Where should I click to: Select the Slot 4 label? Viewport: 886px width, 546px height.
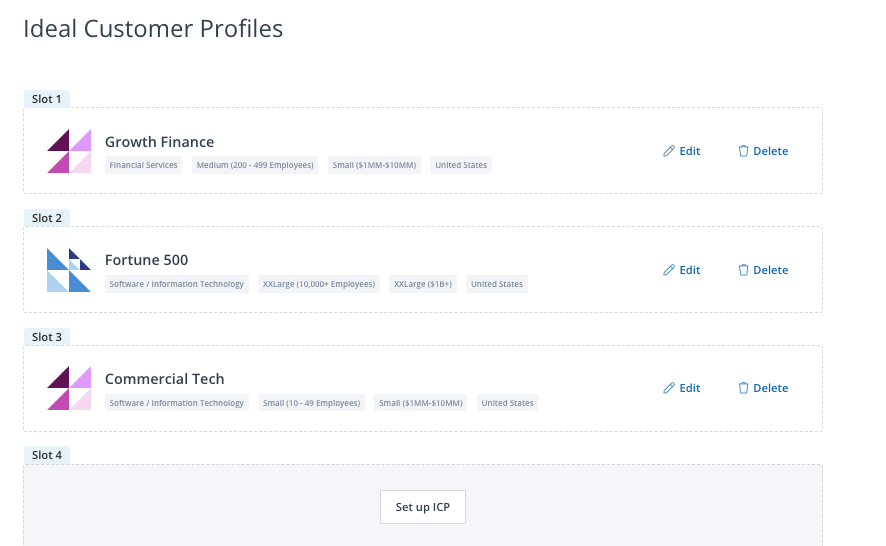click(x=46, y=455)
